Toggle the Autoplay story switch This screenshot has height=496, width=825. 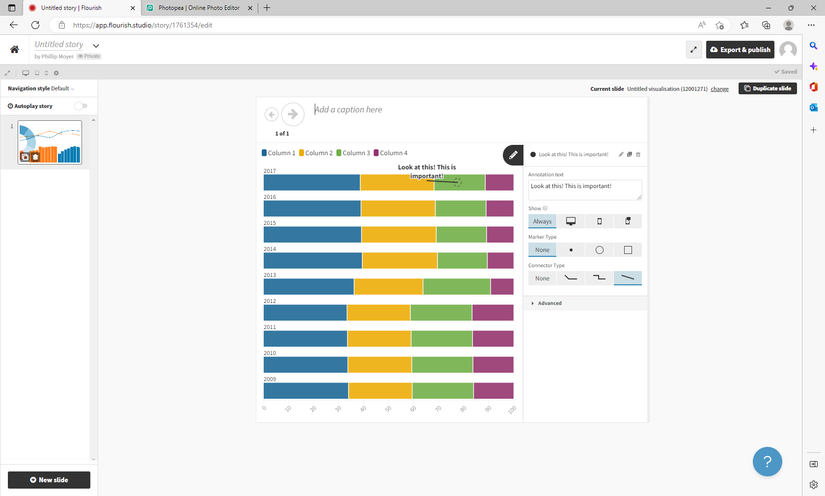pos(81,105)
